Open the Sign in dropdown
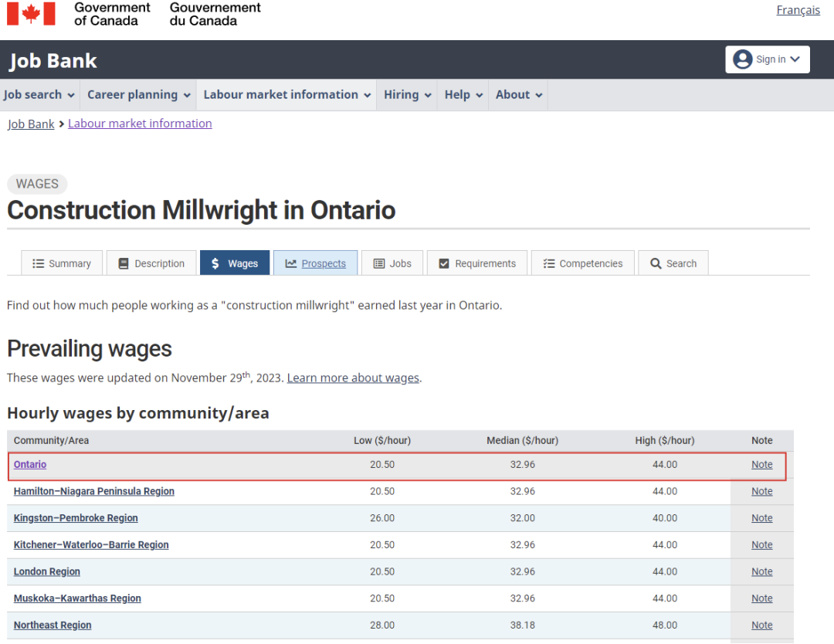Viewport: 834px width, 644px height. [768, 59]
